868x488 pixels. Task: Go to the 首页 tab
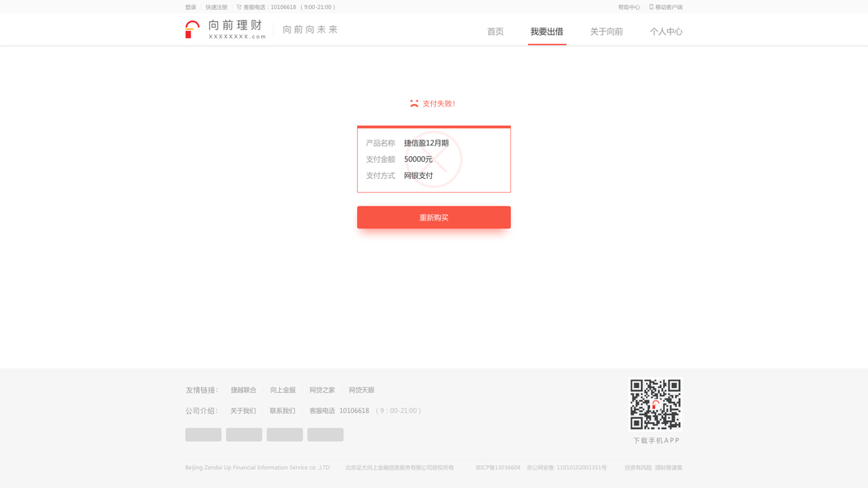495,32
